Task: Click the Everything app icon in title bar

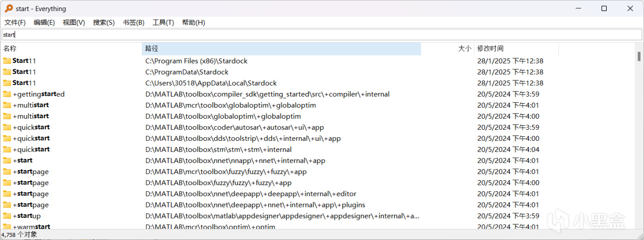Action: (x=9, y=9)
